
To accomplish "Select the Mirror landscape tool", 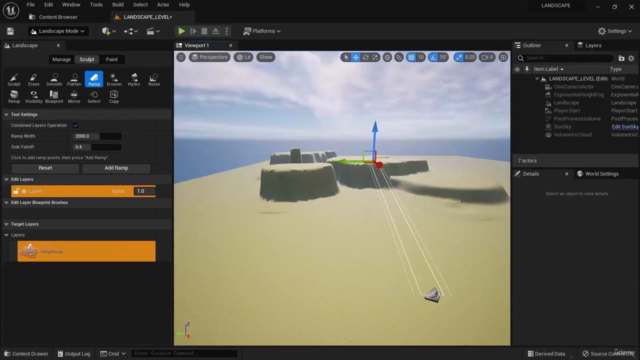I will pos(74,97).
